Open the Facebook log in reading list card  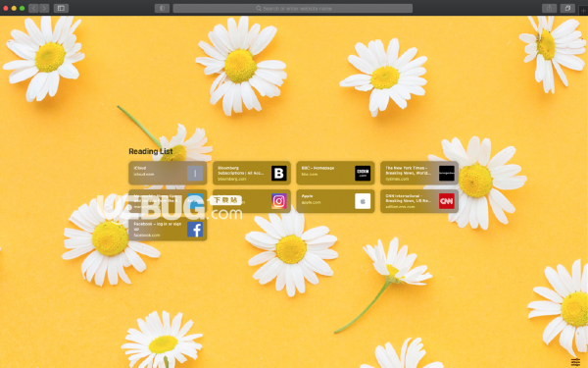pos(168,229)
